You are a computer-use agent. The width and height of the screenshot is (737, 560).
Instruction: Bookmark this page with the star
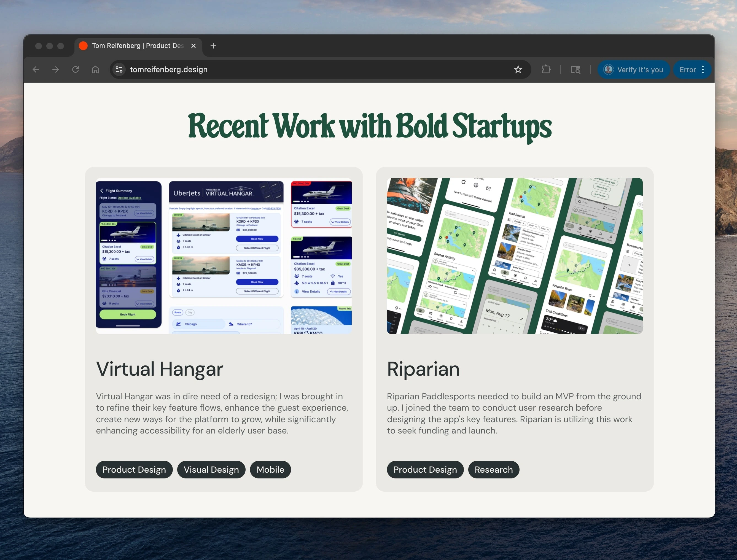(x=518, y=69)
